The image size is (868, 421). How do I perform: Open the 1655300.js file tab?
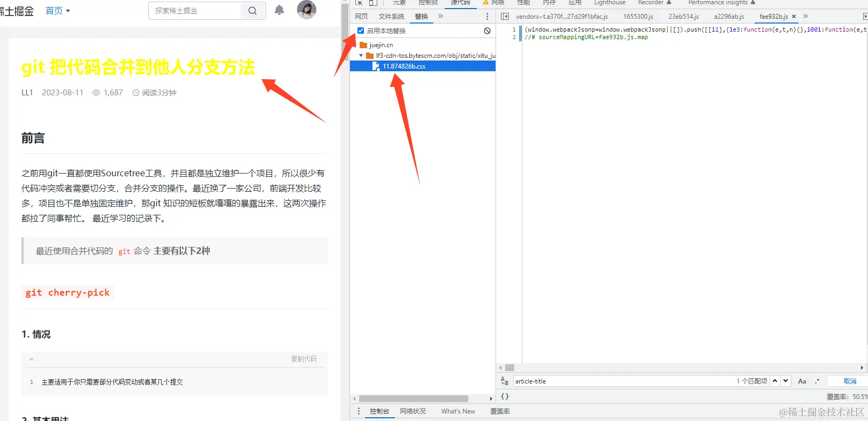[638, 17]
